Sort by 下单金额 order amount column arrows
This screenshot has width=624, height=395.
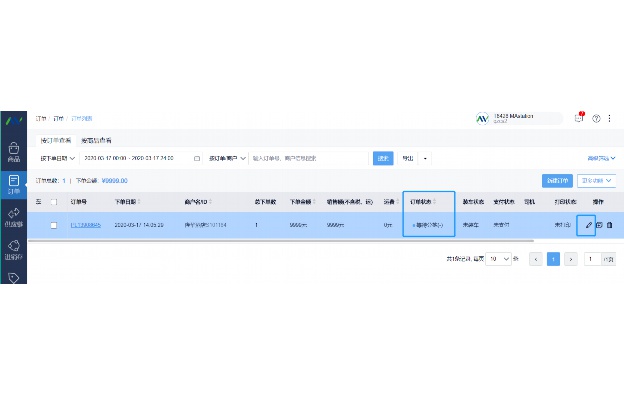click(x=314, y=202)
